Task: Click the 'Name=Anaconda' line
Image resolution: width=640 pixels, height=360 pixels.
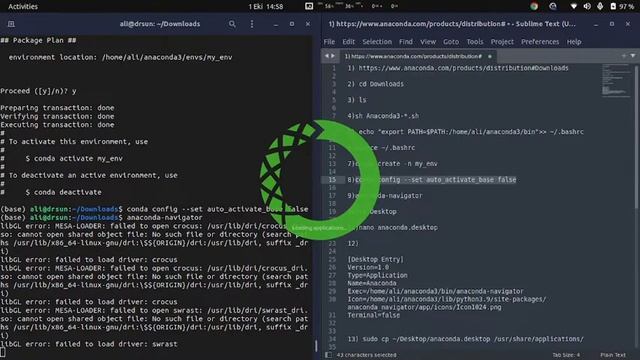Action: tap(371, 283)
